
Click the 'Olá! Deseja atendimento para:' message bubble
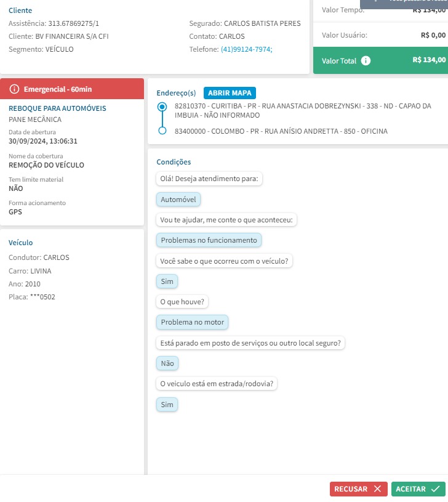click(x=210, y=179)
